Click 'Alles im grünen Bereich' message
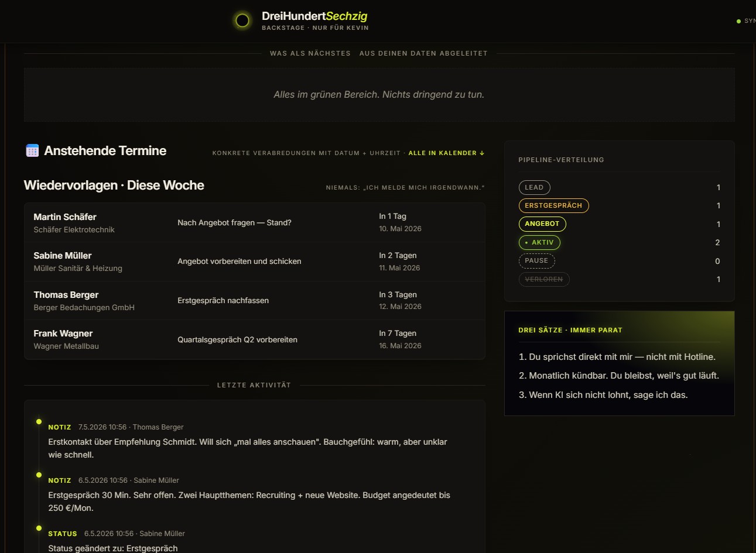This screenshot has height=553, width=756. (379, 95)
